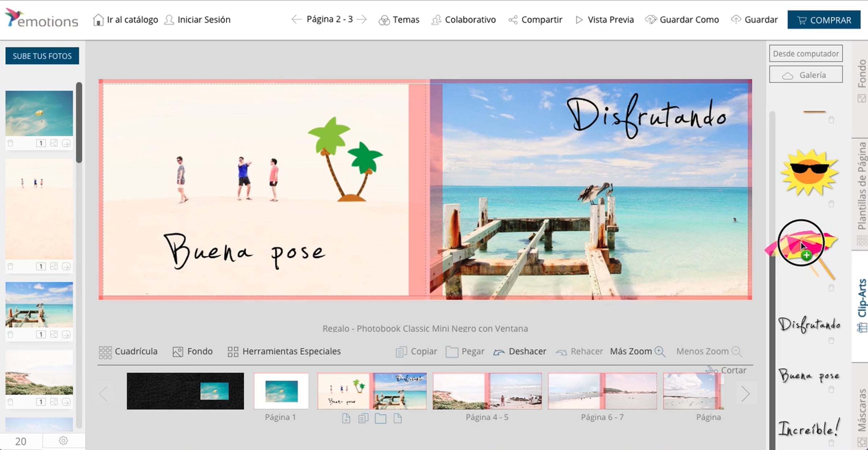Click the photo list scrollbar
The image size is (868, 450).
click(x=79, y=123)
